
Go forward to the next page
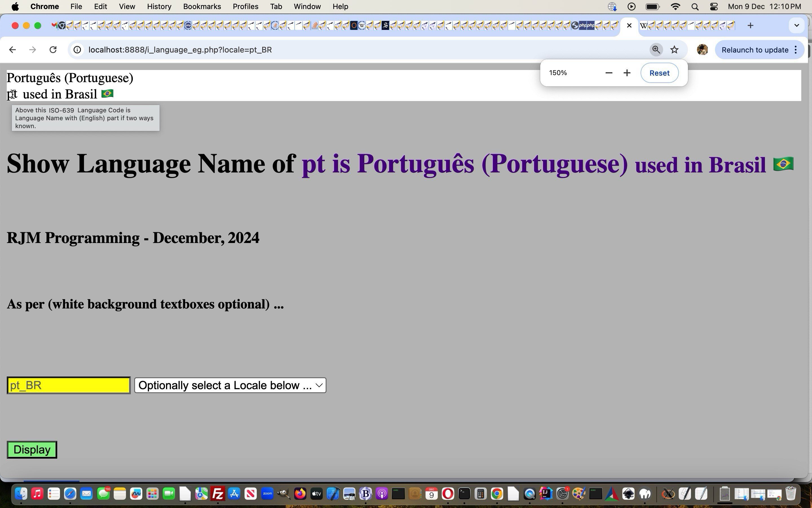32,50
